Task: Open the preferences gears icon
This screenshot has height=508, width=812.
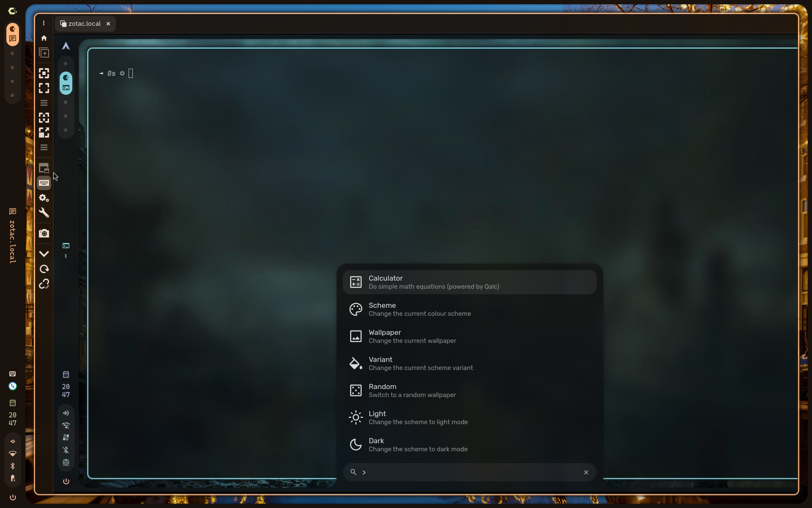Action: (x=44, y=198)
